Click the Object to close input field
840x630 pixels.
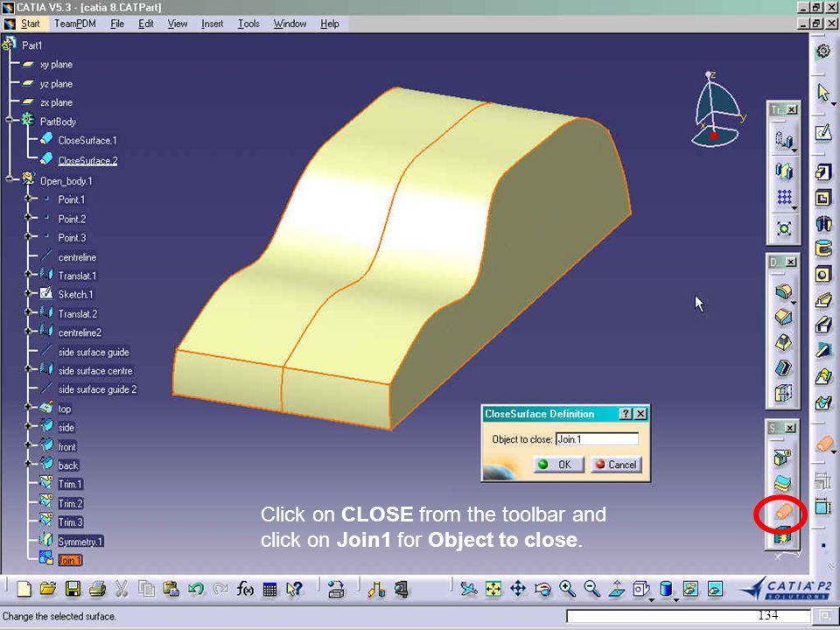coord(597,439)
